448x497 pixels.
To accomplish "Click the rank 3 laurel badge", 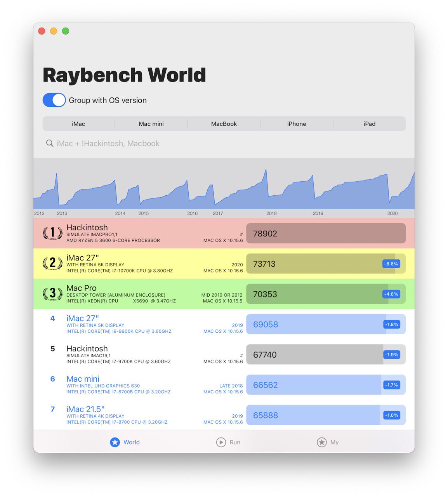I will point(52,294).
